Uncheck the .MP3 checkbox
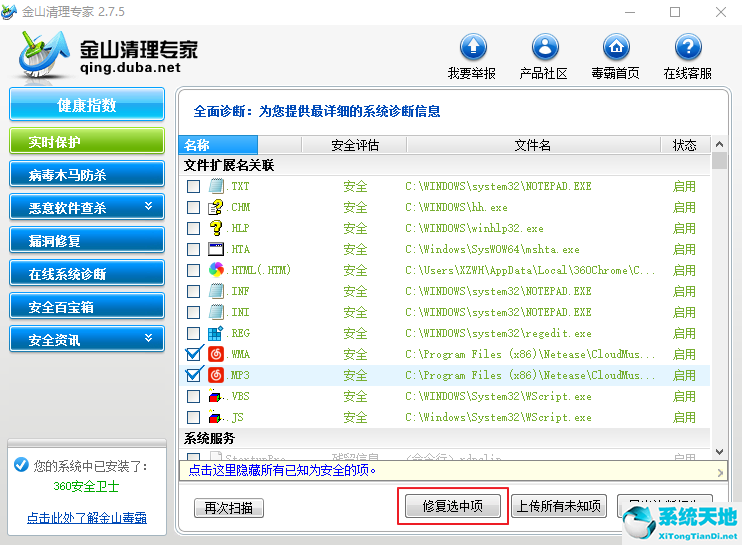Screen dimensions: 742x545 [193, 375]
